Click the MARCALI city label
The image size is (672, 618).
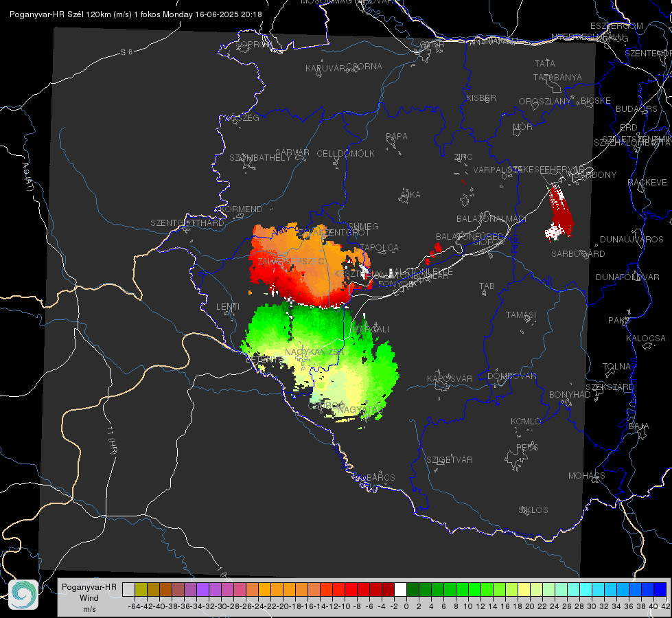371,330
